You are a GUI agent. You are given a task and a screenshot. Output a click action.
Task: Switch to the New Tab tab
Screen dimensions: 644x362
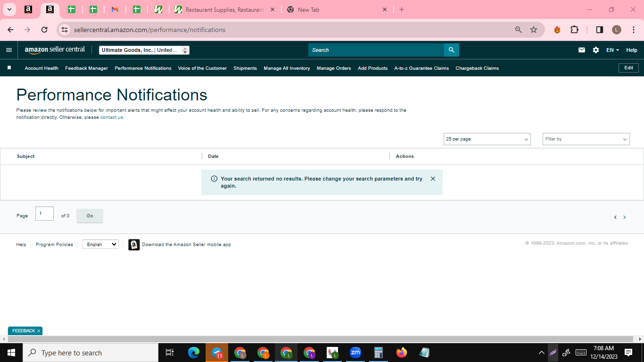[x=337, y=9]
